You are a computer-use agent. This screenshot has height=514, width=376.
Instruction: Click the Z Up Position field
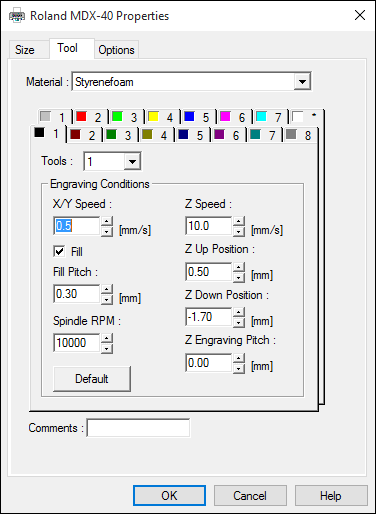[209, 272]
